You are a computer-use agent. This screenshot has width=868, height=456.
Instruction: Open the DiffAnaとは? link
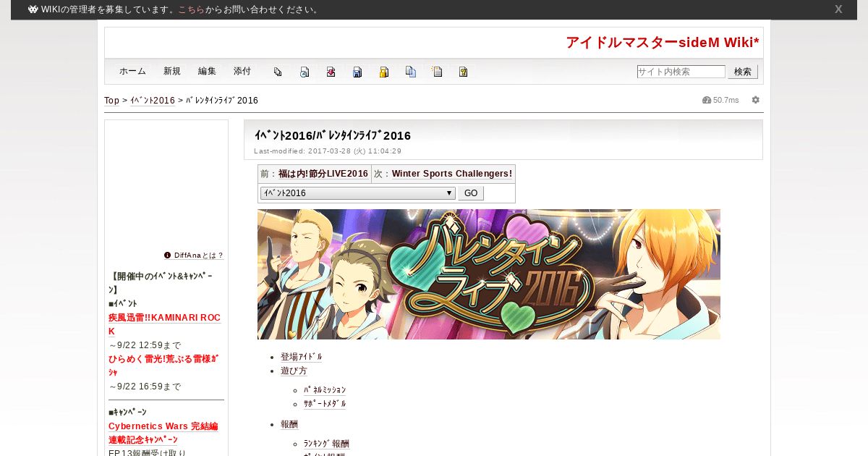[x=199, y=256]
